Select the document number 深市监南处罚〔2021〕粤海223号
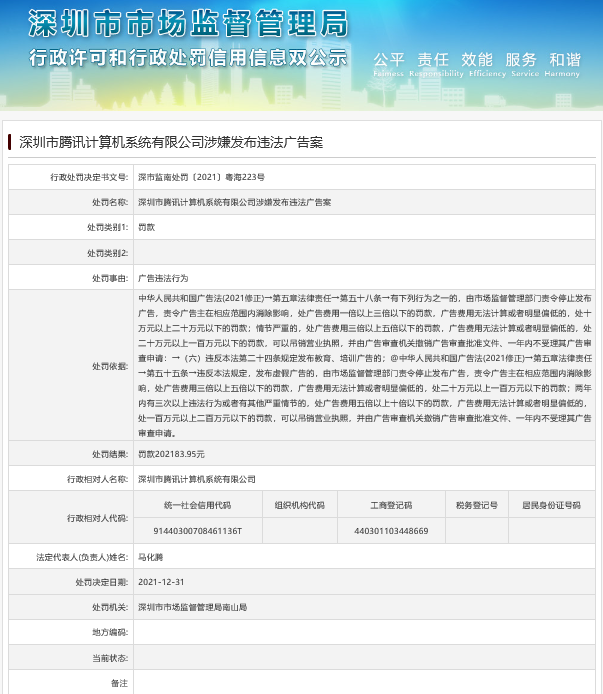Screen dimensions: 603x694 (201, 177)
